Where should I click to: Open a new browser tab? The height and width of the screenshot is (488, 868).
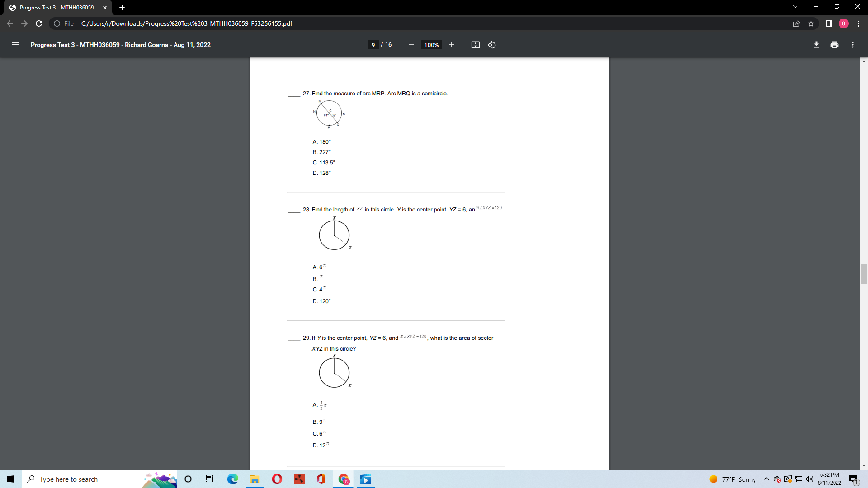pyautogui.click(x=122, y=7)
